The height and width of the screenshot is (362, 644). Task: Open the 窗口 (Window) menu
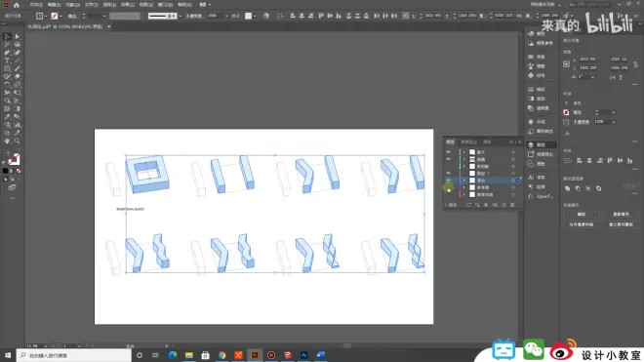[165, 5]
